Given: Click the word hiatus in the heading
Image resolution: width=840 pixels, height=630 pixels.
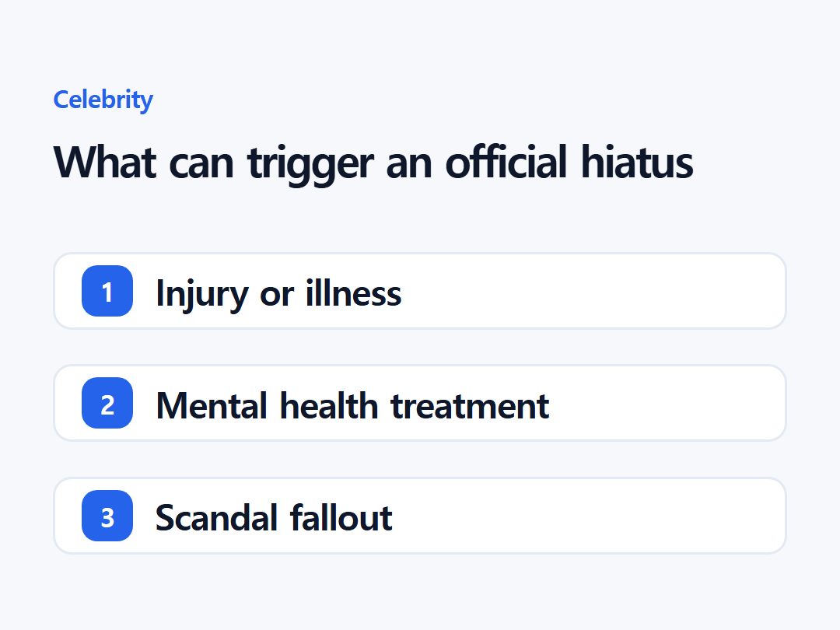Looking at the screenshot, I should coord(638,161).
